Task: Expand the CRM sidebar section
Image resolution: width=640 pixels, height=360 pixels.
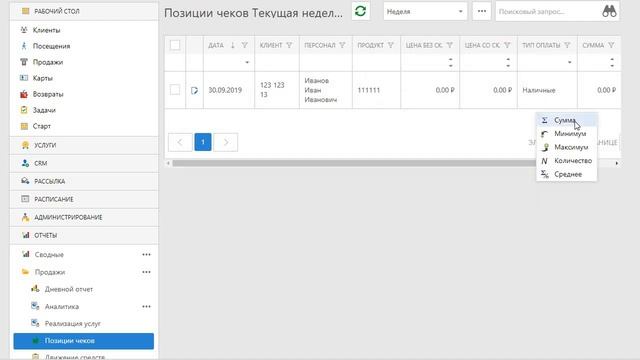Action: 84,163
